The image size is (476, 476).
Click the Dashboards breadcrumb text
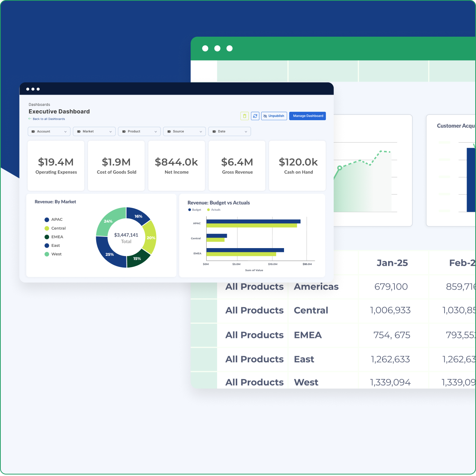point(39,104)
